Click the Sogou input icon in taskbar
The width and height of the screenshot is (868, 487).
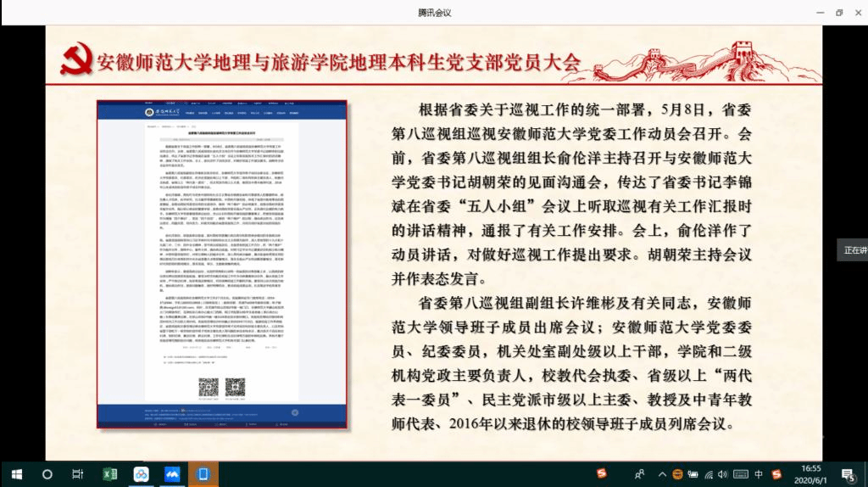(601, 473)
